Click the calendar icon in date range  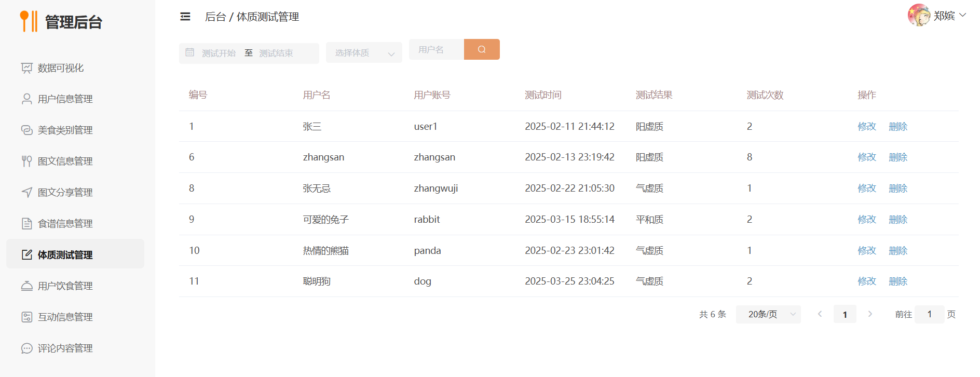pos(190,52)
